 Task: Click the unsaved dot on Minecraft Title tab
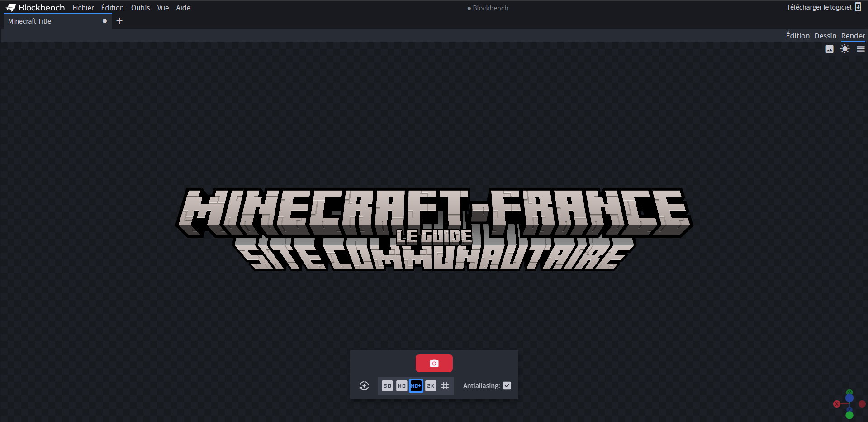click(x=104, y=21)
